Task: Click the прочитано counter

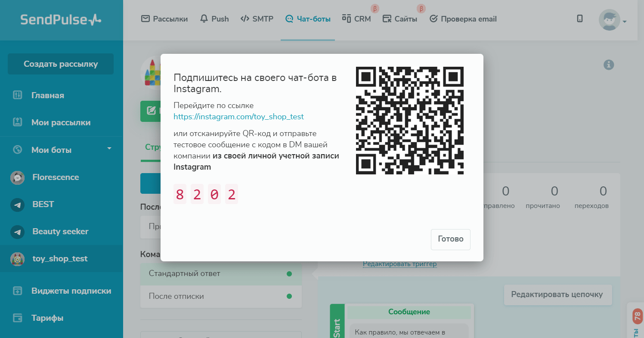Action: [543, 198]
